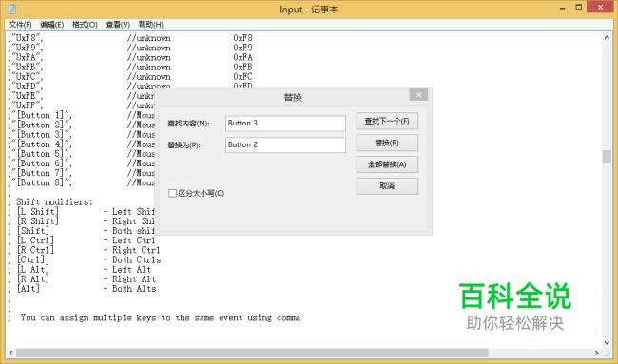Click the text "[Button 5]" line
The image size is (618, 364).
point(42,154)
